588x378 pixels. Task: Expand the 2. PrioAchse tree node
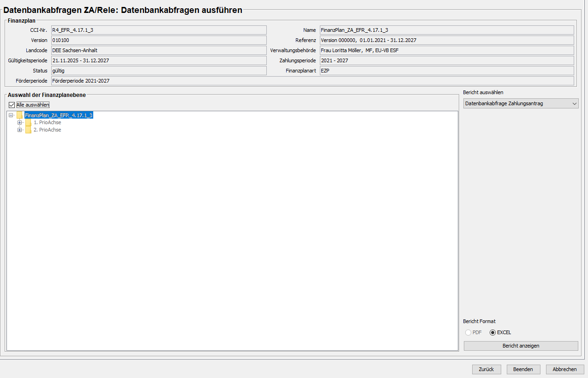point(19,130)
